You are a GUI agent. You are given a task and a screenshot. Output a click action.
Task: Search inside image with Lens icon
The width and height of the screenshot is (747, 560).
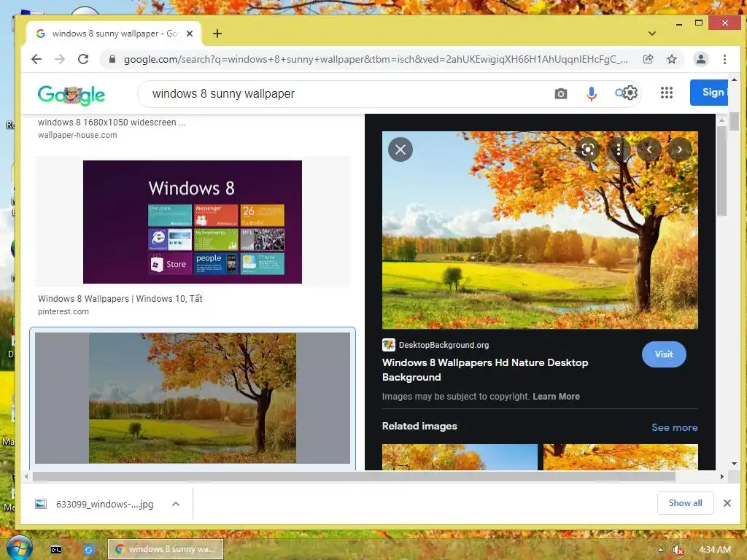pos(587,149)
